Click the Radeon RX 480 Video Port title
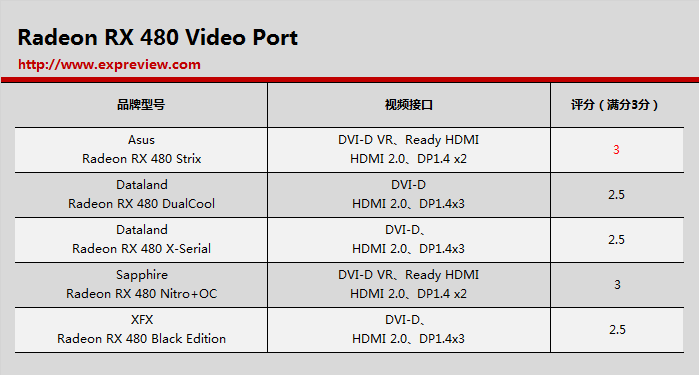Screen dimensions: 699x375 [x=157, y=37]
